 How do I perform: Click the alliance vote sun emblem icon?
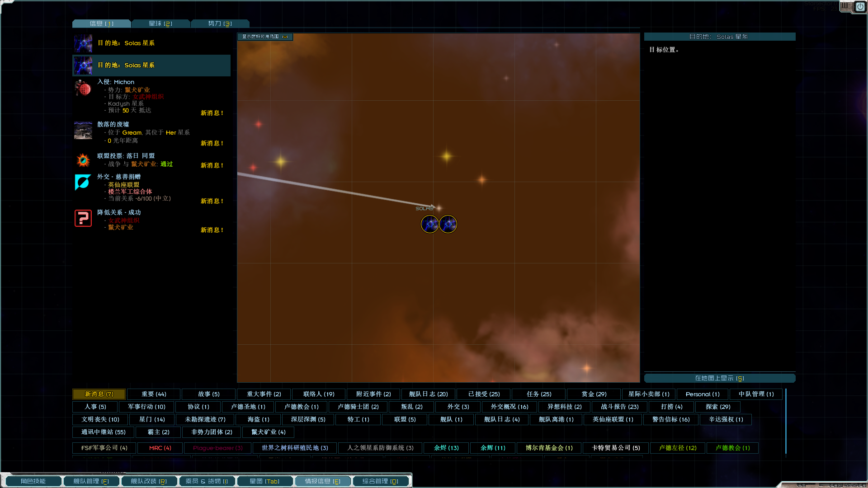[x=83, y=160]
